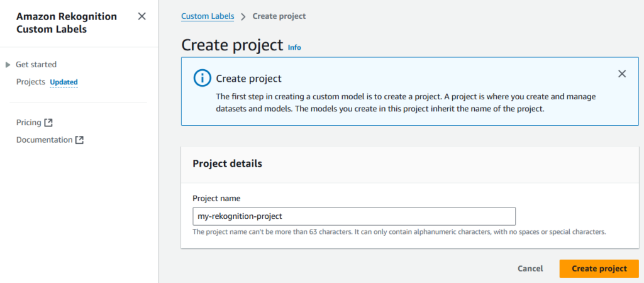Click the Amazon Rekognition Custom Labels sidebar title
644x283 pixels.
(67, 23)
